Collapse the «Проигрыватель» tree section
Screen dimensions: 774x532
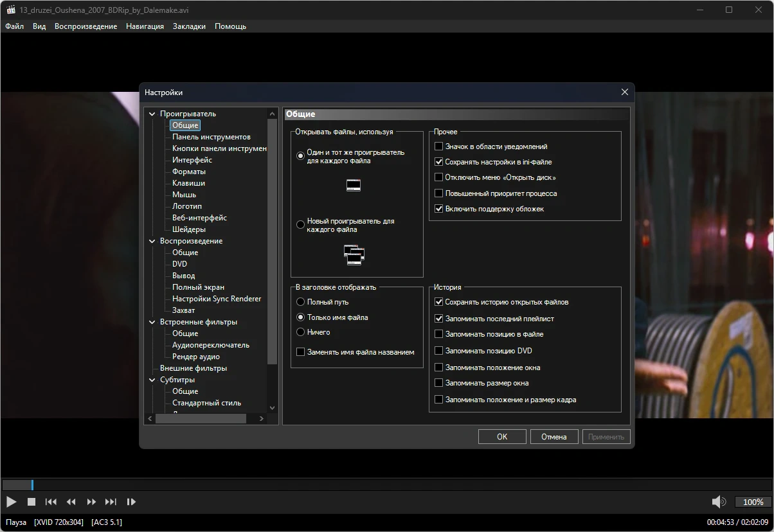click(152, 114)
